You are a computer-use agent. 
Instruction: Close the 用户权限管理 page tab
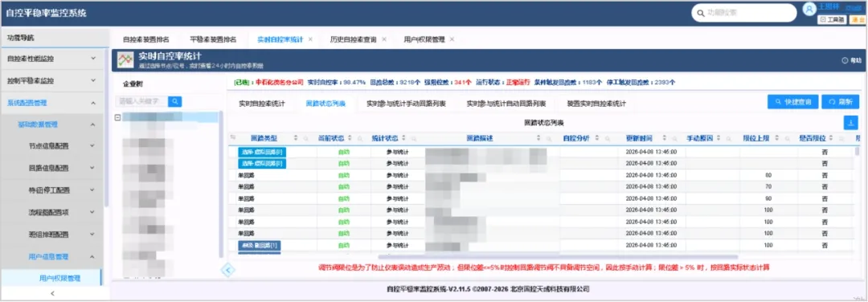coord(452,39)
